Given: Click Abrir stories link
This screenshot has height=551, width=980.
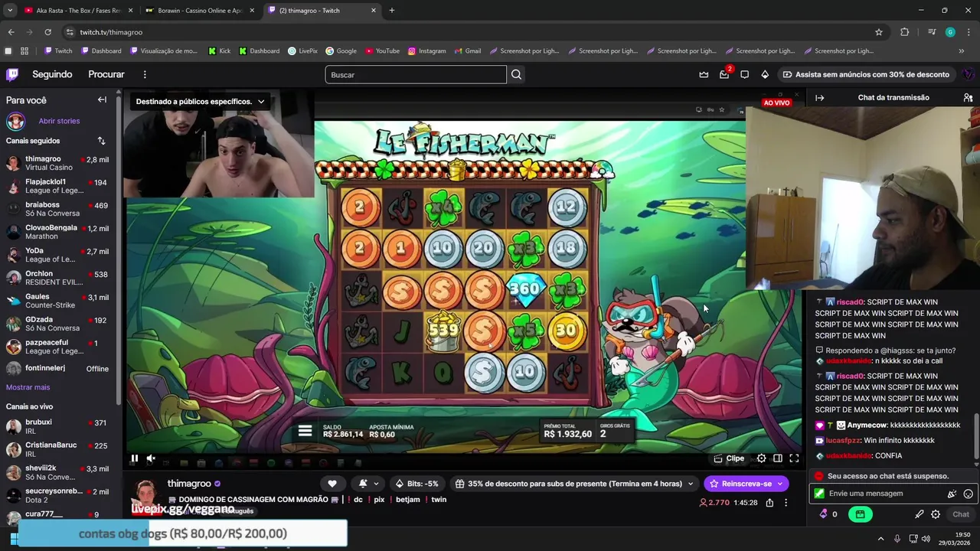Looking at the screenshot, I should 59,121.
